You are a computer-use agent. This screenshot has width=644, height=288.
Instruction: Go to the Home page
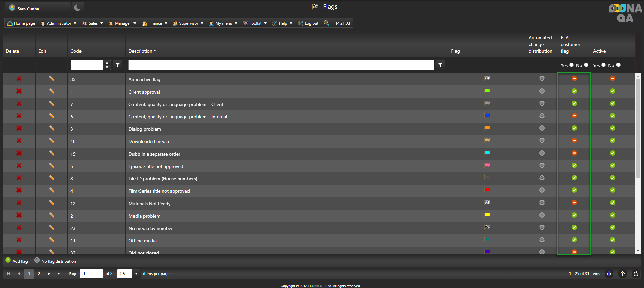point(21,23)
